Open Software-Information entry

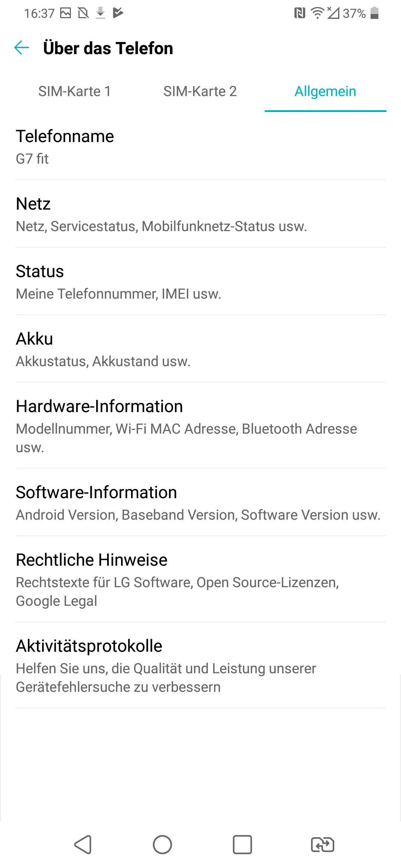click(200, 503)
